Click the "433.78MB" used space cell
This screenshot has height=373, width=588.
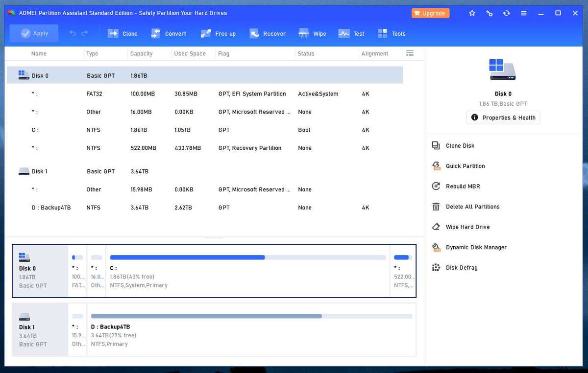coord(188,148)
